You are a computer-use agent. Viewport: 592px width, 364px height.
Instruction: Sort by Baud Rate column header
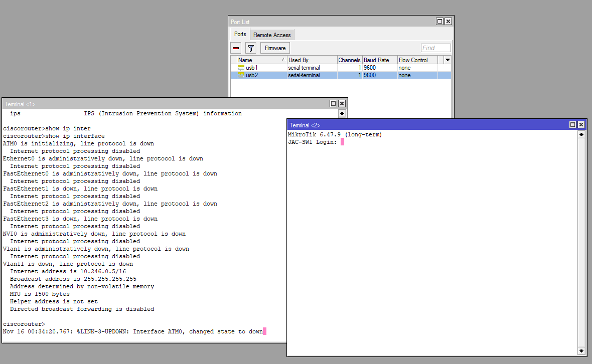click(x=379, y=60)
